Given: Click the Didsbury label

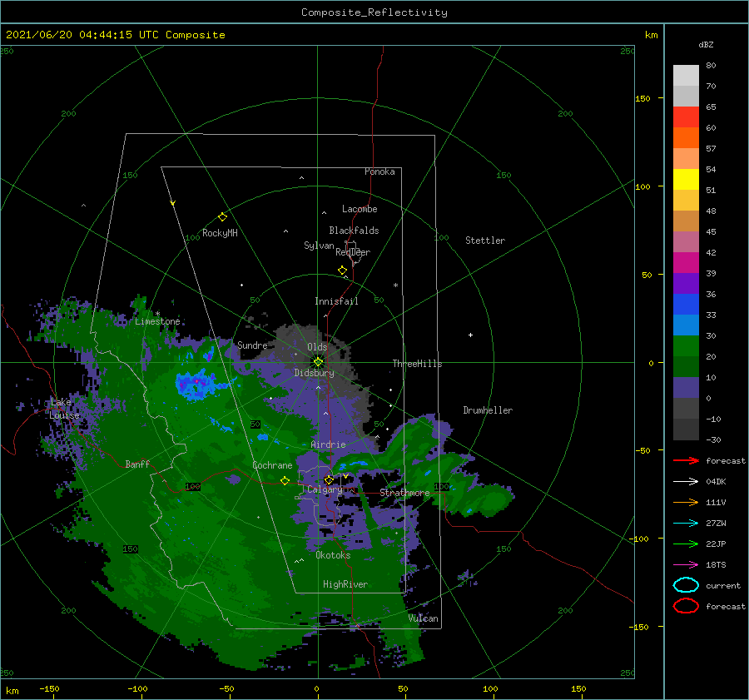Looking at the screenshot, I should click(315, 373).
